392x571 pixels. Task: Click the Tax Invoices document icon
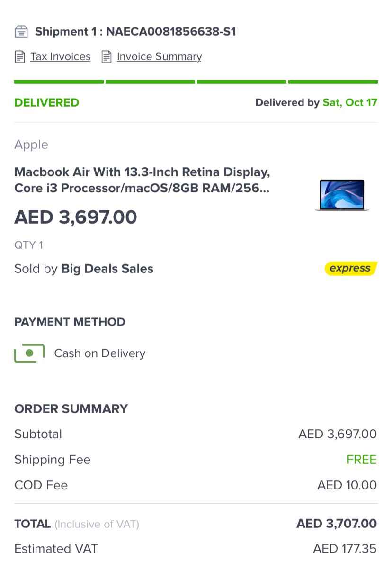(x=19, y=57)
